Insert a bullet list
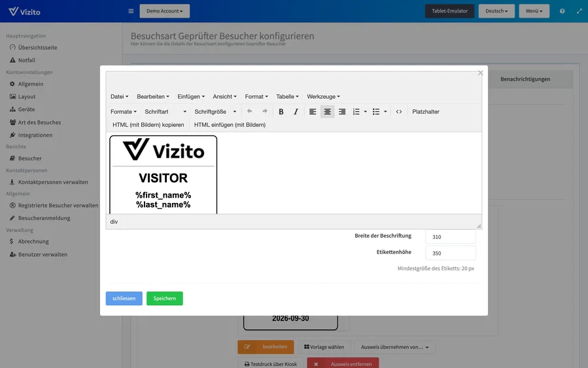Viewport: 588px width, 368px height. (x=376, y=111)
